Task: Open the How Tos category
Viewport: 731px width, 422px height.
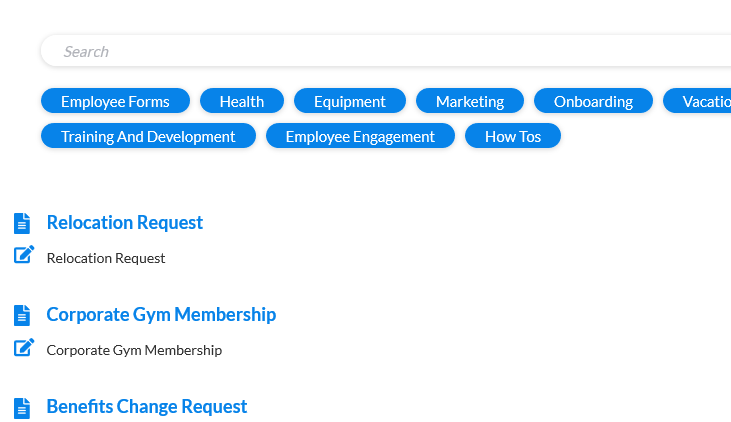Action: click(513, 136)
